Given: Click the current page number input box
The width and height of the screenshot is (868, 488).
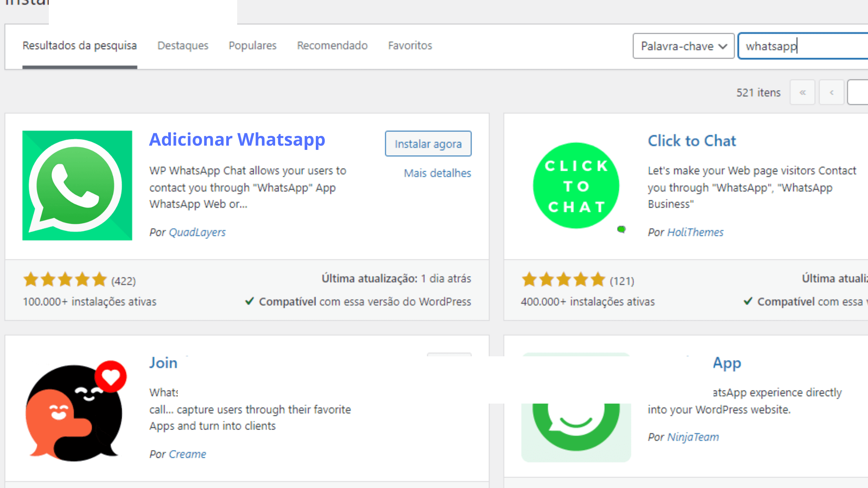Looking at the screenshot, I should 858,92.
